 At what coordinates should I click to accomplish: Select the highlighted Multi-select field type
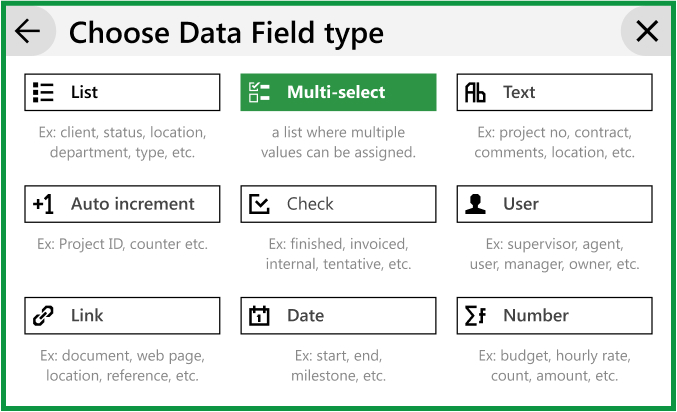338,93
